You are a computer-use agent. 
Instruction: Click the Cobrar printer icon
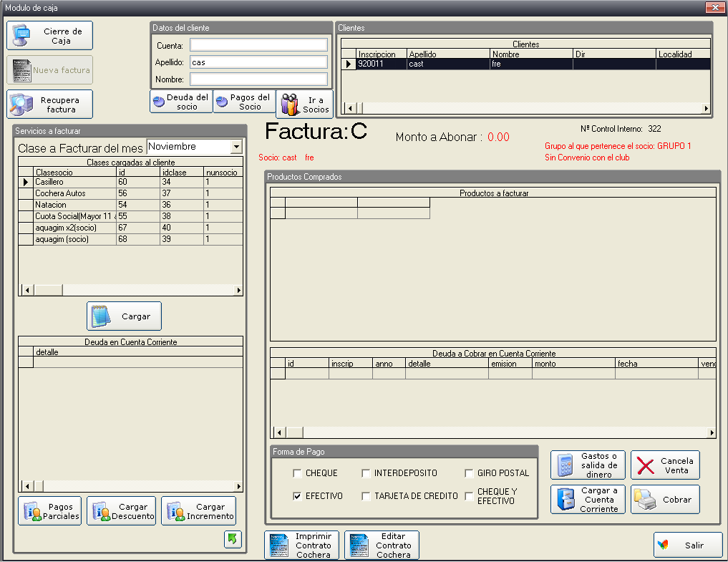coord(646,500)
